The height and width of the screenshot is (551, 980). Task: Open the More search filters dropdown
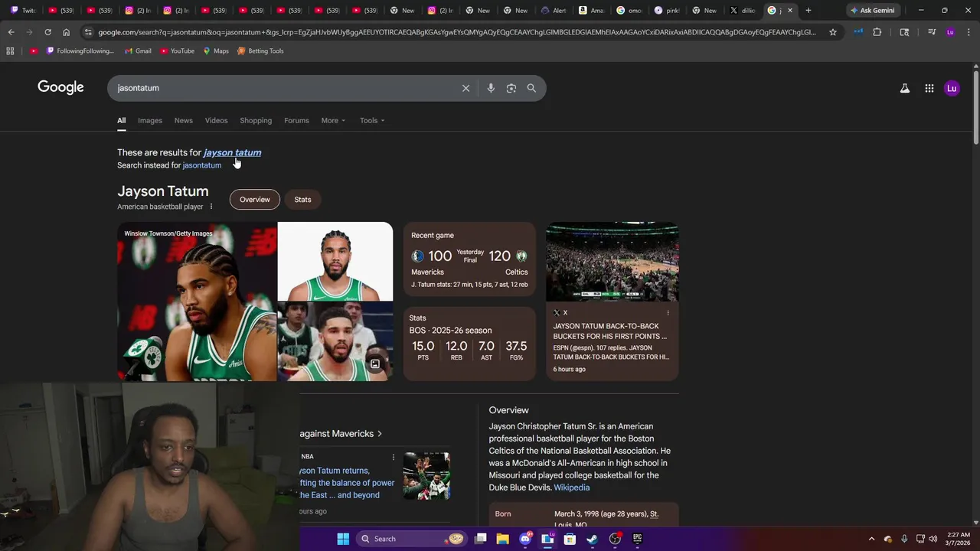click(333, 120)
